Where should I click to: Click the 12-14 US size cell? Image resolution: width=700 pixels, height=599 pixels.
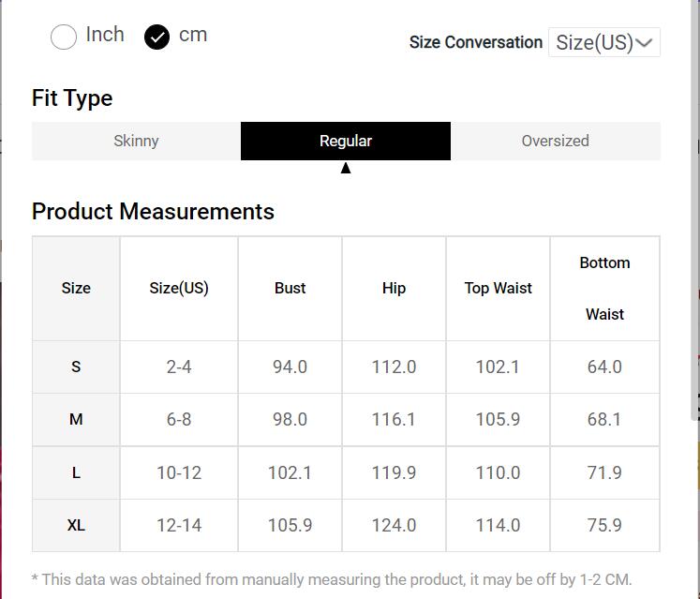click(x=179, y=525)
